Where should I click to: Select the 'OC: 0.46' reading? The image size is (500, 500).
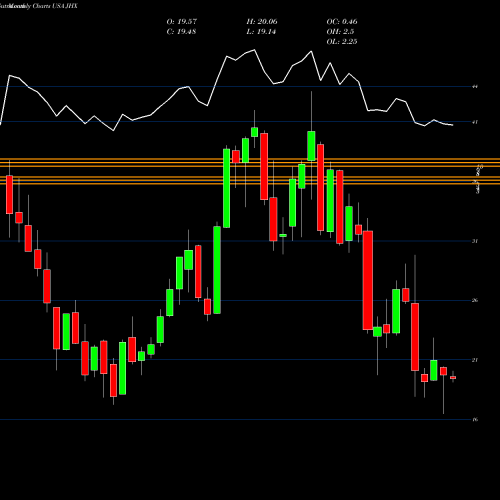click(x=342, y=22)
